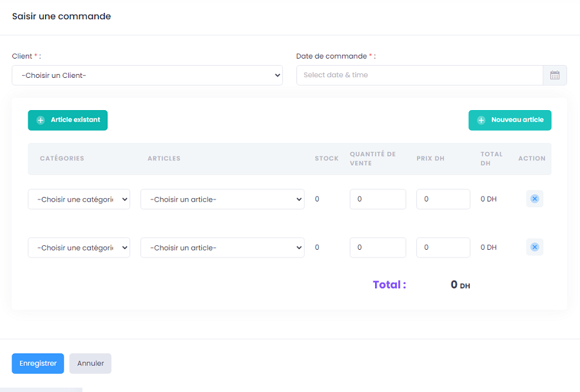580x392 pixels.
Task: Click first row Prix DH field
Action: tap(443, 199)
